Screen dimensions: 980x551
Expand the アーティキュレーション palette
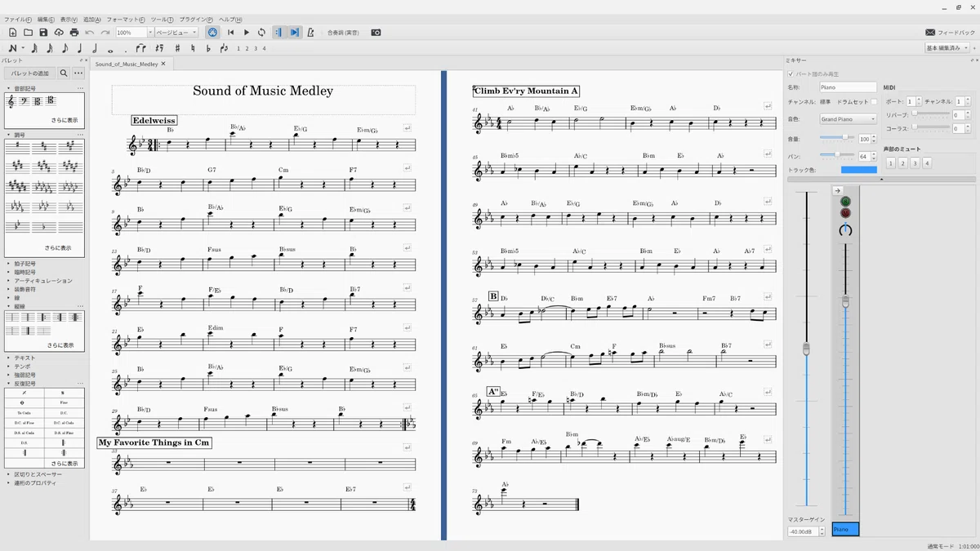pos(42,281)
